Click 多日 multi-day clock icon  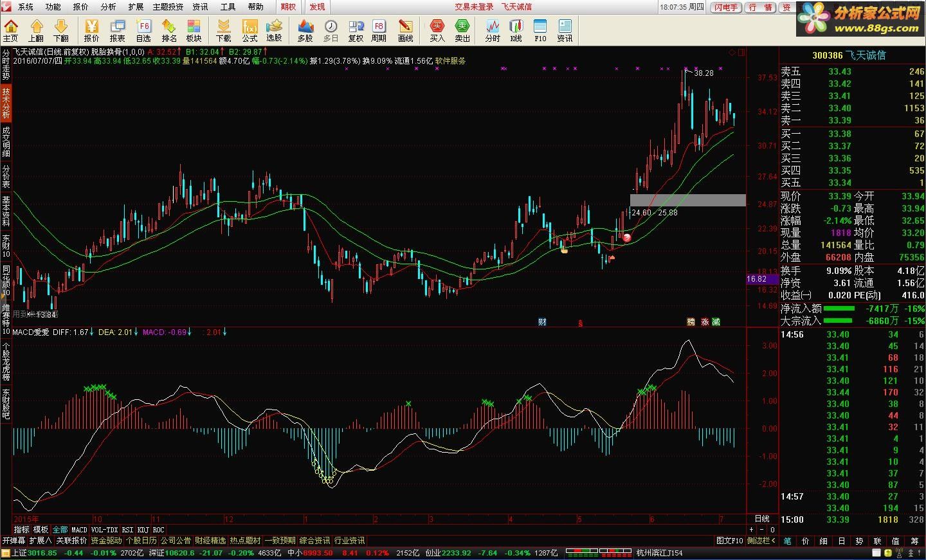[331, 30]
